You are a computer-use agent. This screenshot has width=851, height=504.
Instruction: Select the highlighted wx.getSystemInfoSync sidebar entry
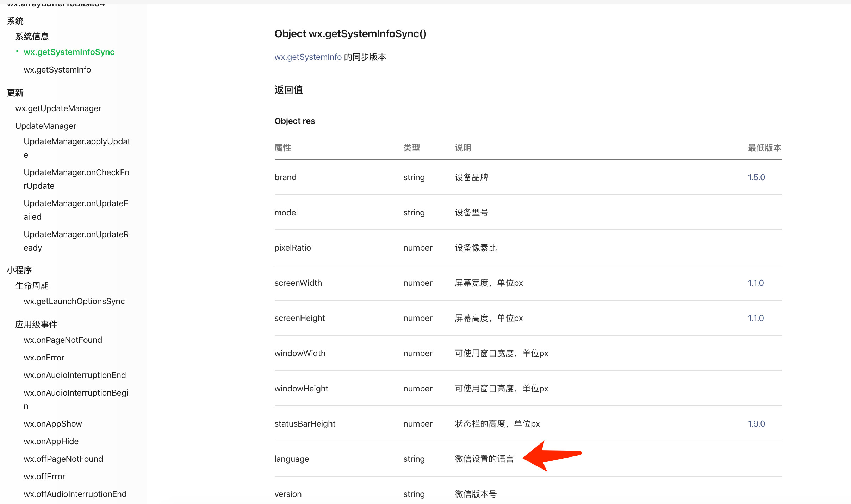(x=69, y=52)
